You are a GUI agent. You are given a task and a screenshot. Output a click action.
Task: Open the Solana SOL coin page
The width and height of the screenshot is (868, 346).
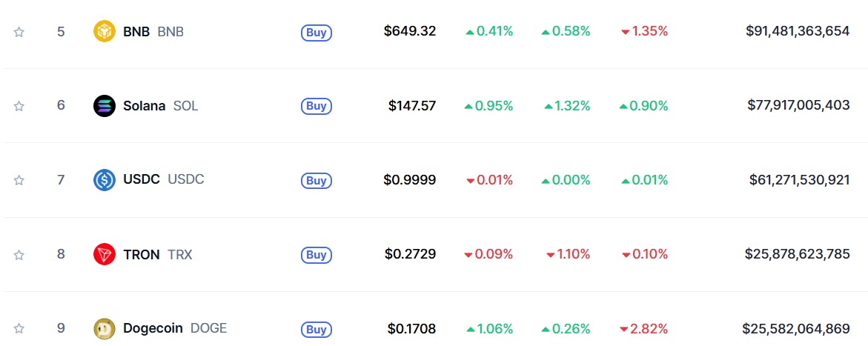(161, 106)
